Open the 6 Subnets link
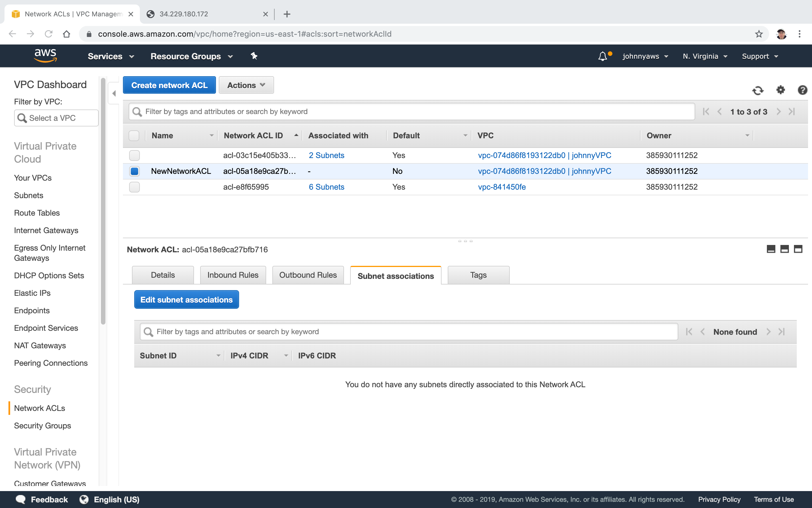812x508 pixels. tap(326, 187)
